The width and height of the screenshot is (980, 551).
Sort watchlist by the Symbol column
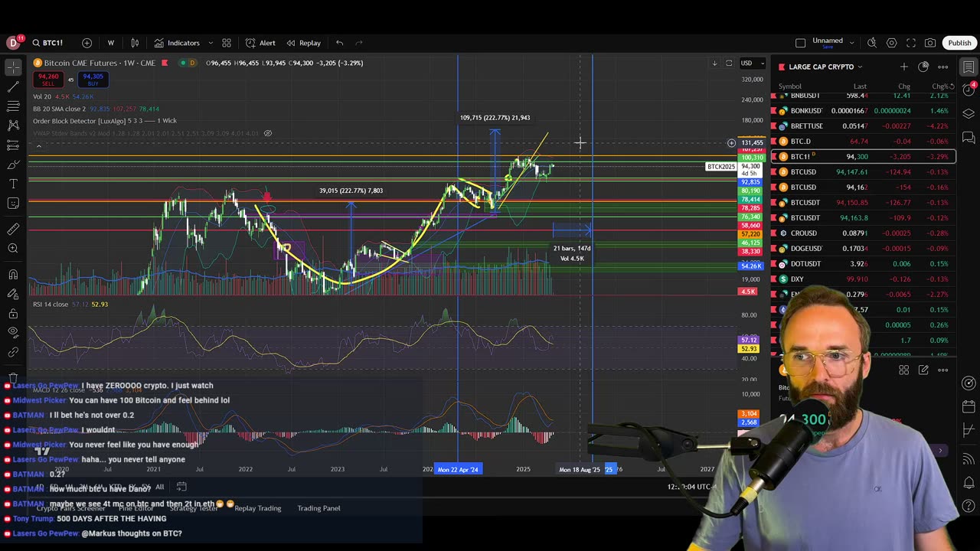790,86
